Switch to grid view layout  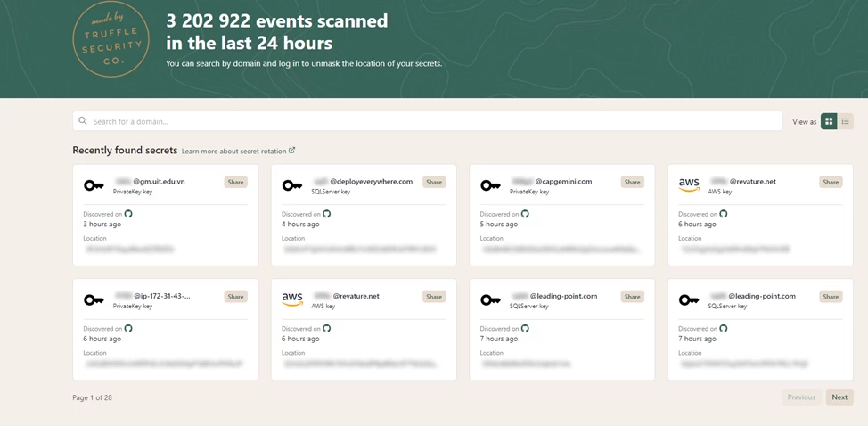pos(829,121)
